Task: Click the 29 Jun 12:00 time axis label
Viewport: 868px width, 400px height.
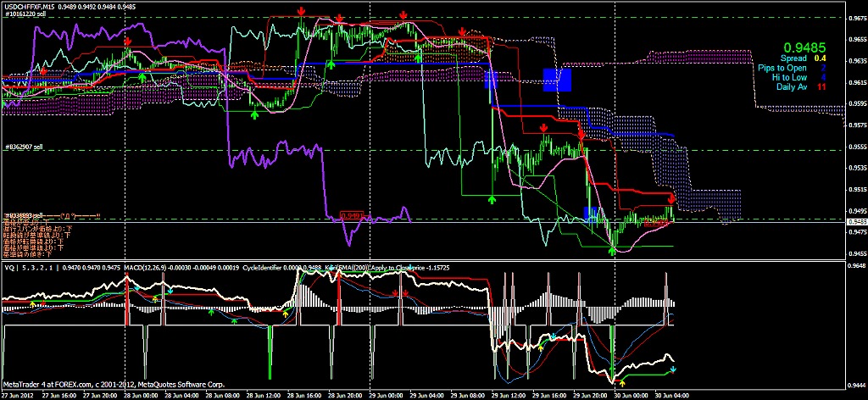Action: pyautogui.click(x=509, y=395)
